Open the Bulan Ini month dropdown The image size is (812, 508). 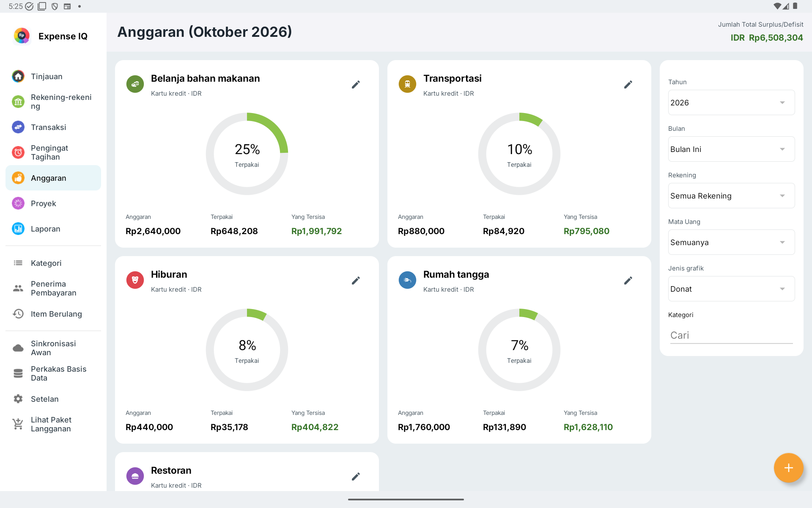pyautogui.click(x=731, y=149)
